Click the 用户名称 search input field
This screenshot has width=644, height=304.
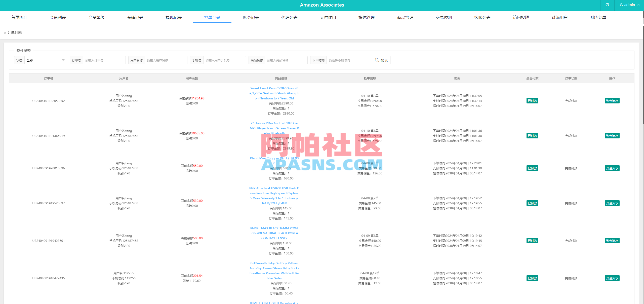166,60
